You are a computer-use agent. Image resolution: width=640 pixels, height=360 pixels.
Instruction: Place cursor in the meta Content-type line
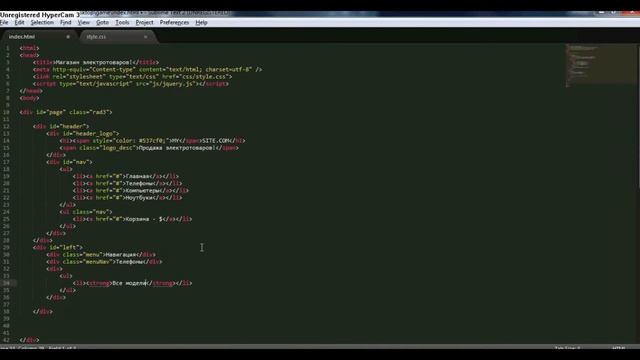(x=147, y=69)
